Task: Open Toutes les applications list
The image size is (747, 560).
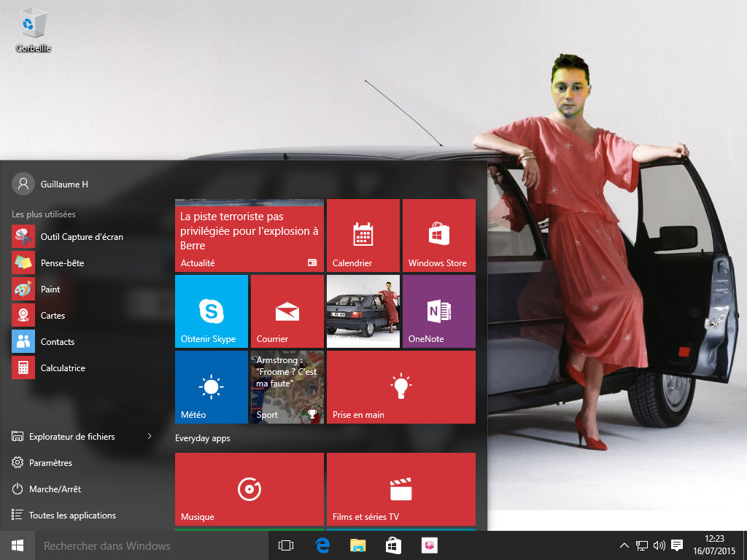Action: point(71,516)
